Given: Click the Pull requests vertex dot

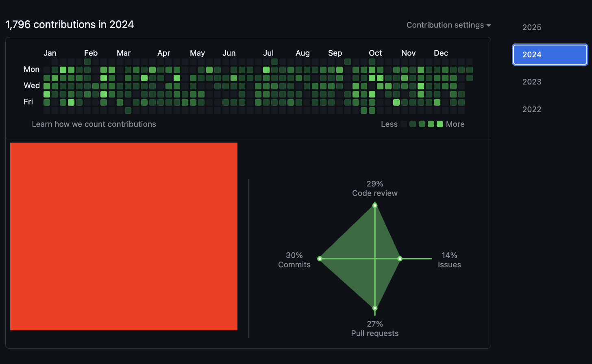Looking at the screenshot, I should click(x=375, y=308).
